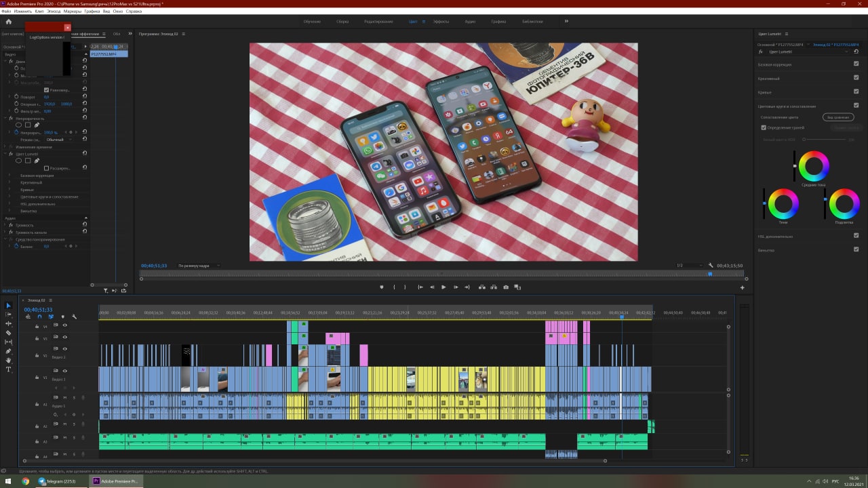Open Файл menu
868x488 pixels.
7,12
